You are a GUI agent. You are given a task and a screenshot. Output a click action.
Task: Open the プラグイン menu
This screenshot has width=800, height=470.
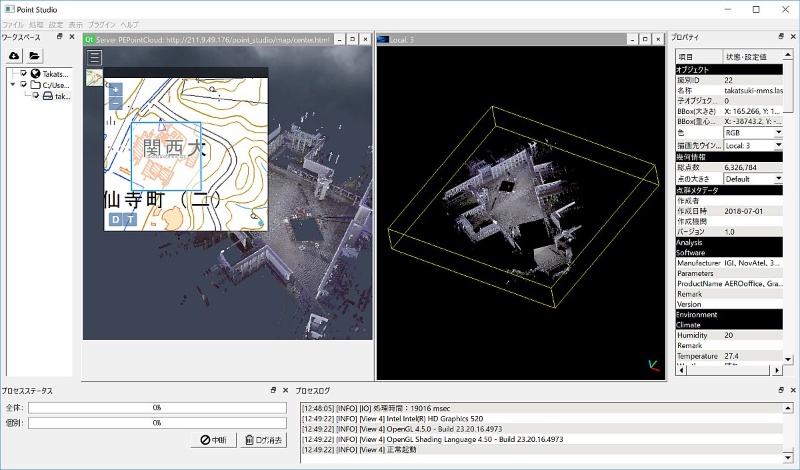[101, 23]
